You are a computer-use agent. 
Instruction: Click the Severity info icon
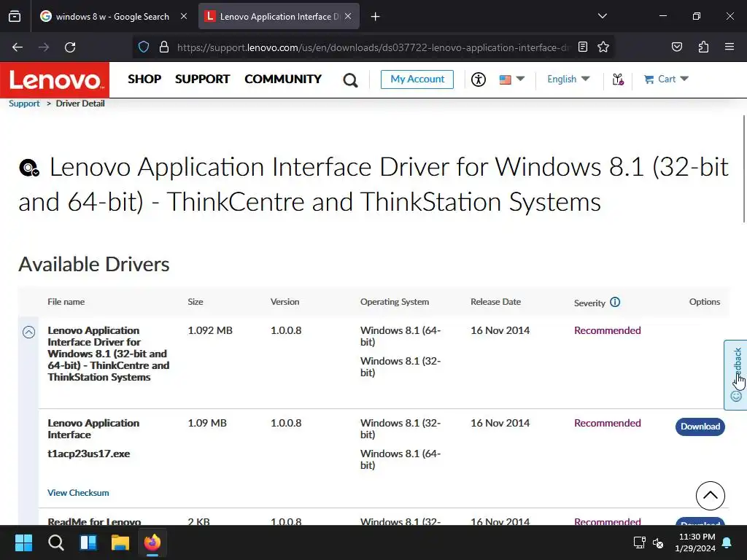pyautogui.click(x=615, y=302)
